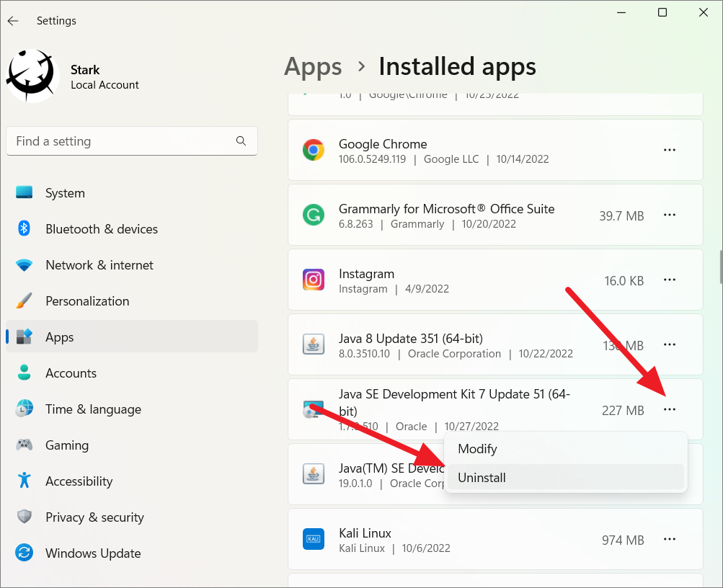
Task: Click the Time & language globe icon
Action: click(24, 409)
